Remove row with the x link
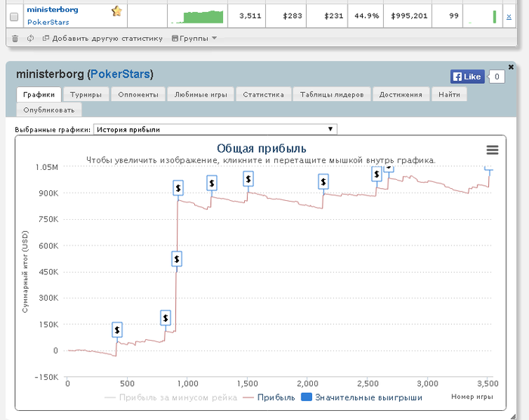Viewport: 529px width, 420px height. [509, 16]
